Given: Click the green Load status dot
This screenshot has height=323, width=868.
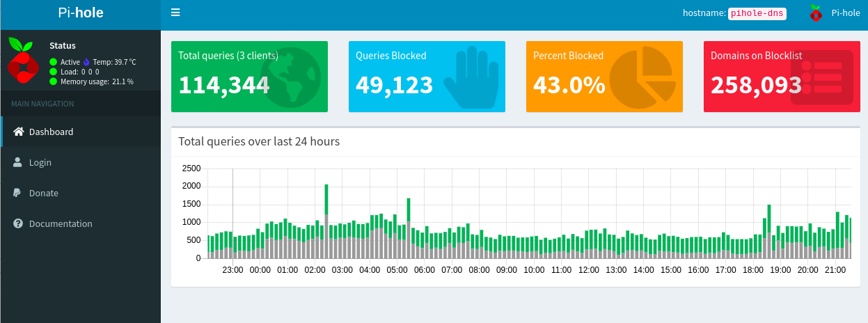Looking at the screenshot, I should pos(54,72).
